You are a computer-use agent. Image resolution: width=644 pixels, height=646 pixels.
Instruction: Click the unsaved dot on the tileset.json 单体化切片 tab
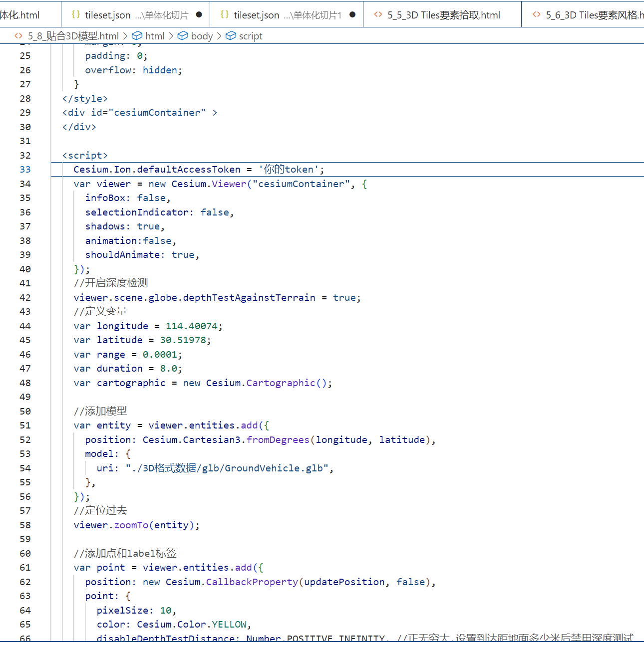coord(199,15)
